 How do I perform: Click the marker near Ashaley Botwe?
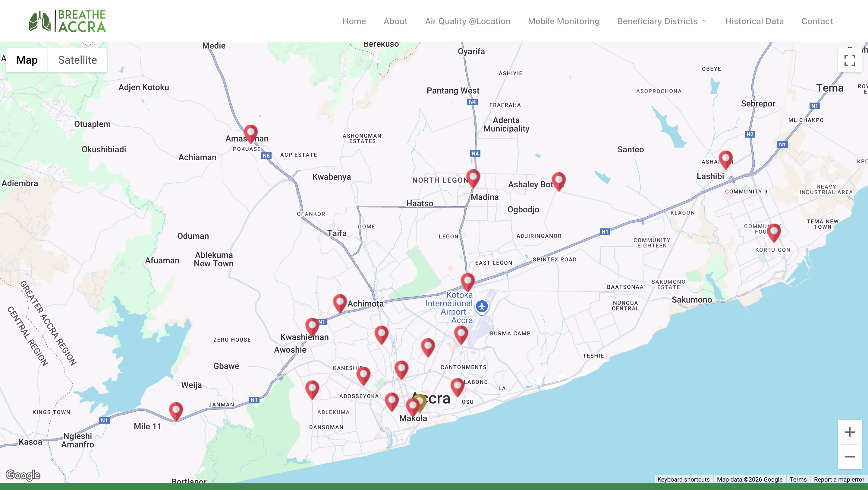point(558,180)
